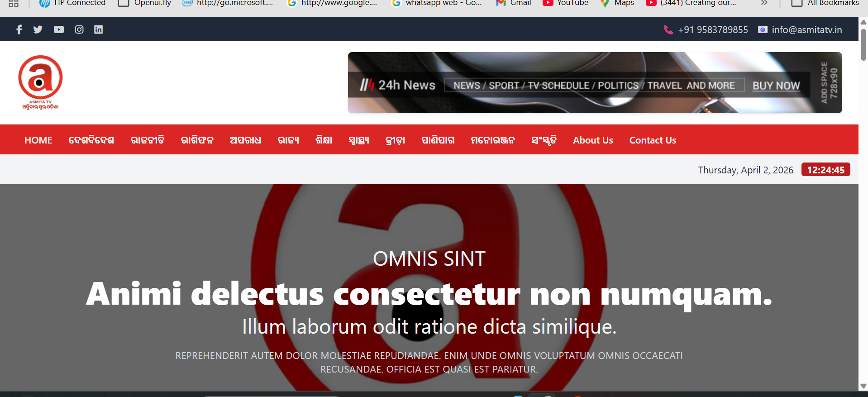This screenshot has height=397, width=868.
Task: Open the YouTube social icon in header
Action: coord(59,30)
